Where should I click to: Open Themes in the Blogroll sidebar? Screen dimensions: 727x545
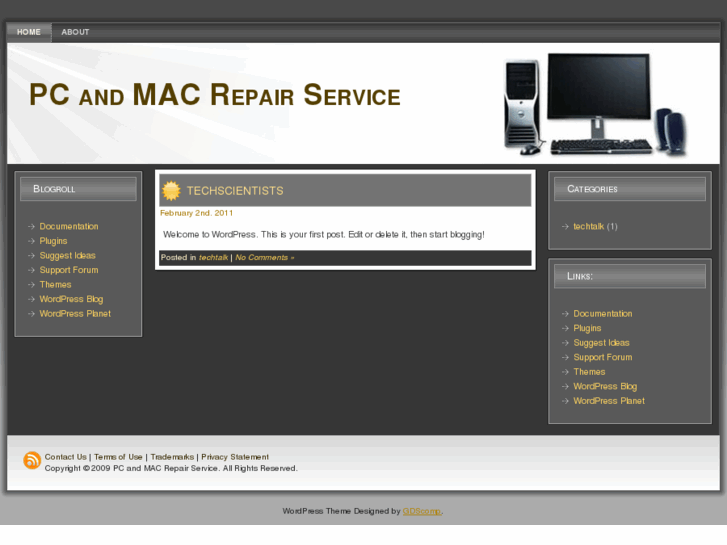click(x=55, y=284)
